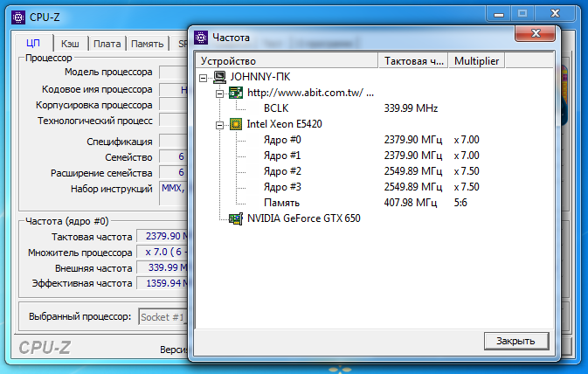Collapse the JOHNNY-ПК tree node
This screenshot has height=374, width=588.
[203, 78]
